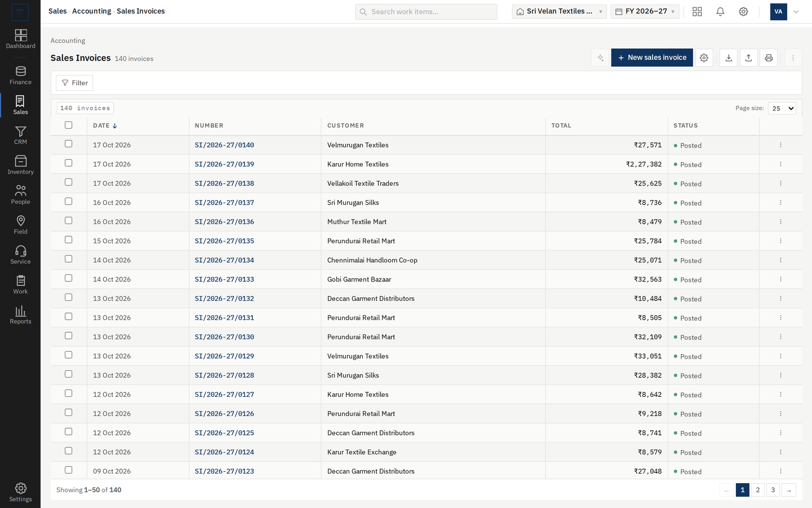Open Reports module
The image size is (812, 508).
[20, 315]
